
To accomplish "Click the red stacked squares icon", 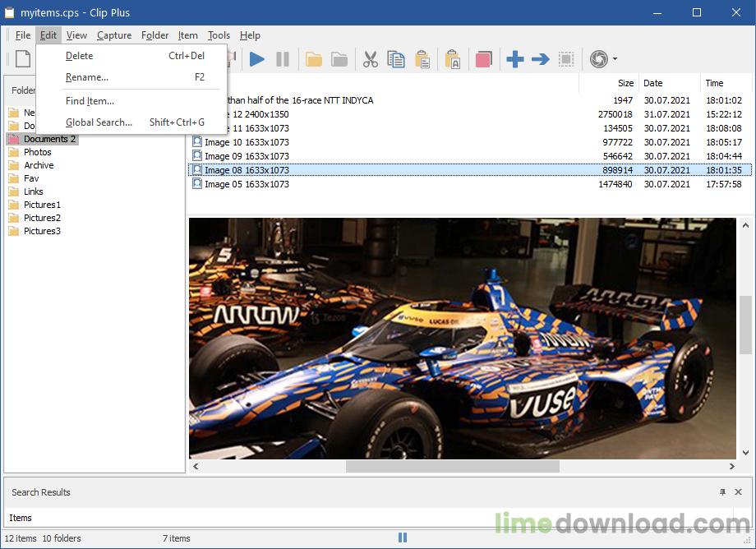I will [x=483, y=59].
